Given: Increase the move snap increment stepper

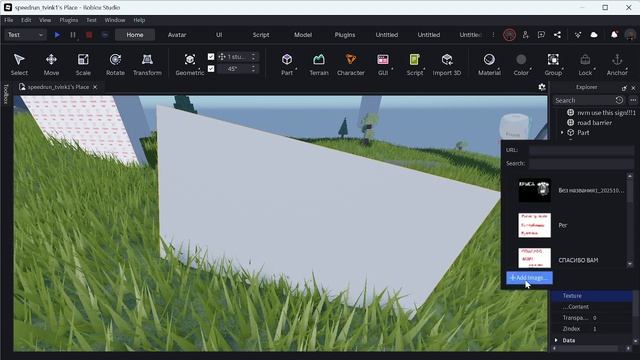Looking at the screenshot, I should [x=253, y=55].
